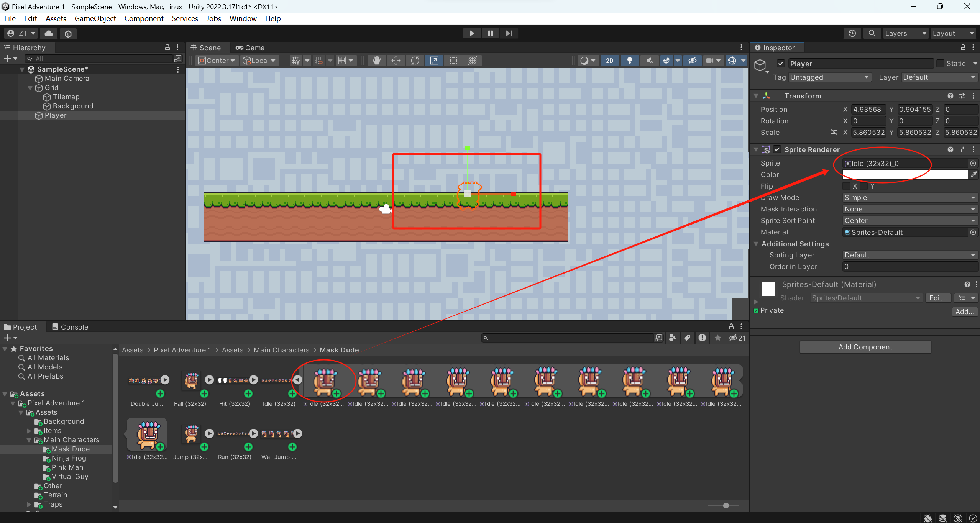
Task: Click the cloud services icon in toolbar
Action: pos(48,33)
